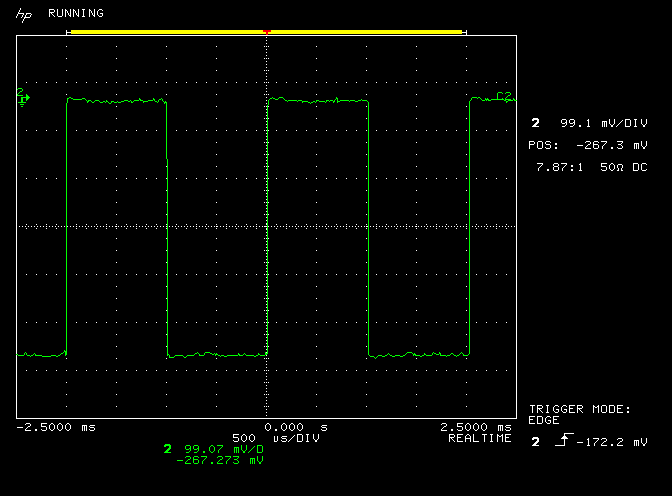
Task: Click the channel 2 ground reference marker
Action: [22, 97]
